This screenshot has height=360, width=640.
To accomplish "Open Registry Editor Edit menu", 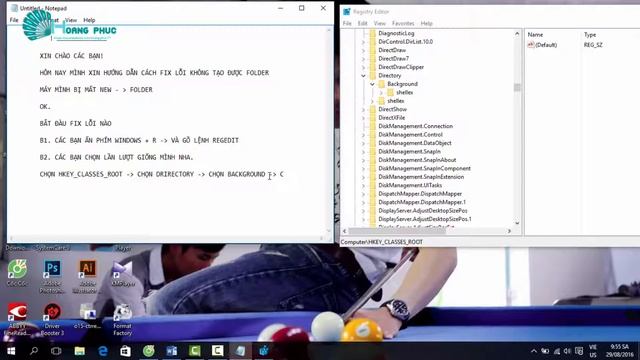I will click(362, 24).
